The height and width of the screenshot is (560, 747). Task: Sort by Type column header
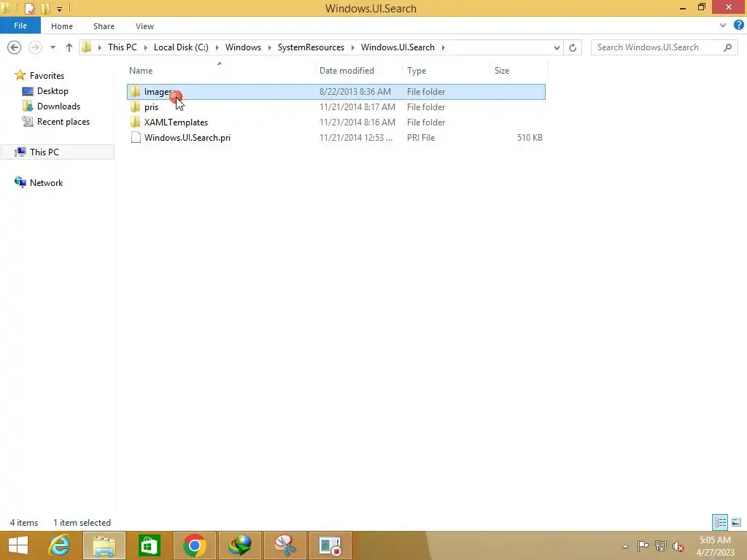click(x=417, y=71)
